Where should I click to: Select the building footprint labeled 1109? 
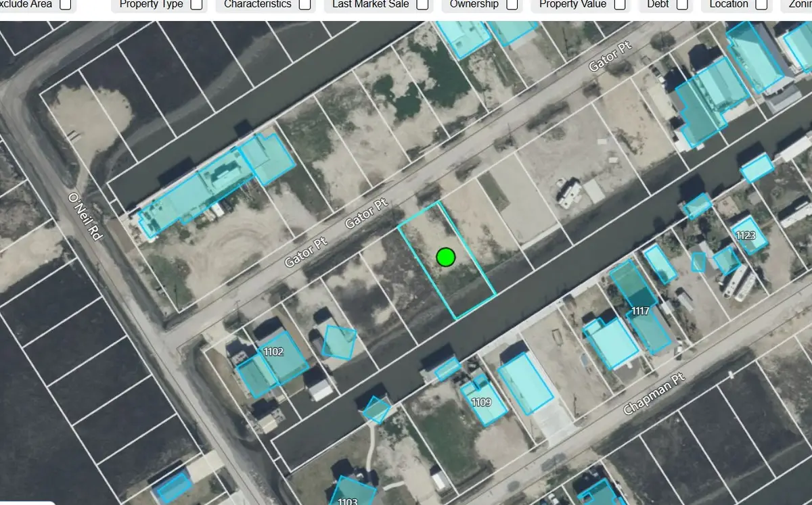tap(483, 403)
